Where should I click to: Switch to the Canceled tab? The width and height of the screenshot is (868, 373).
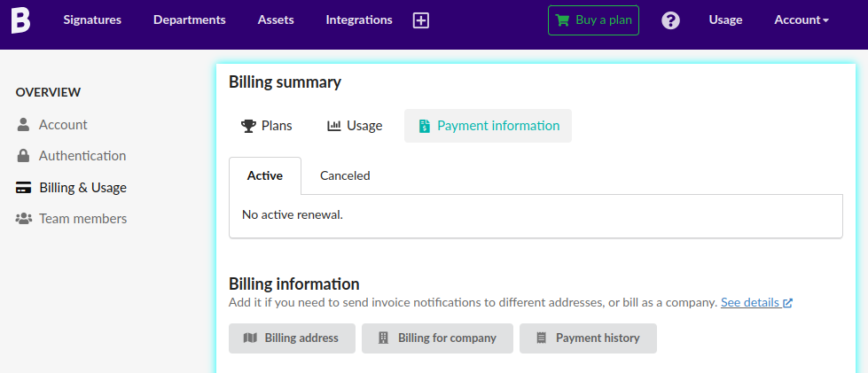point(345,175)
